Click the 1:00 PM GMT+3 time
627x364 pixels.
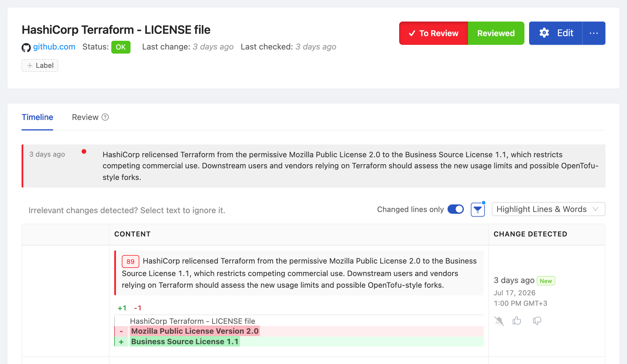pos(520,303)
